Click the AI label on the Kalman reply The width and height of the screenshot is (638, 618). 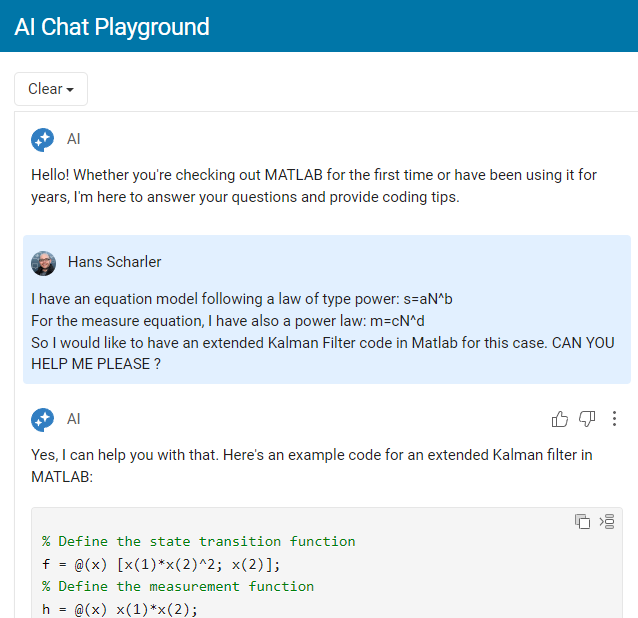74,419
